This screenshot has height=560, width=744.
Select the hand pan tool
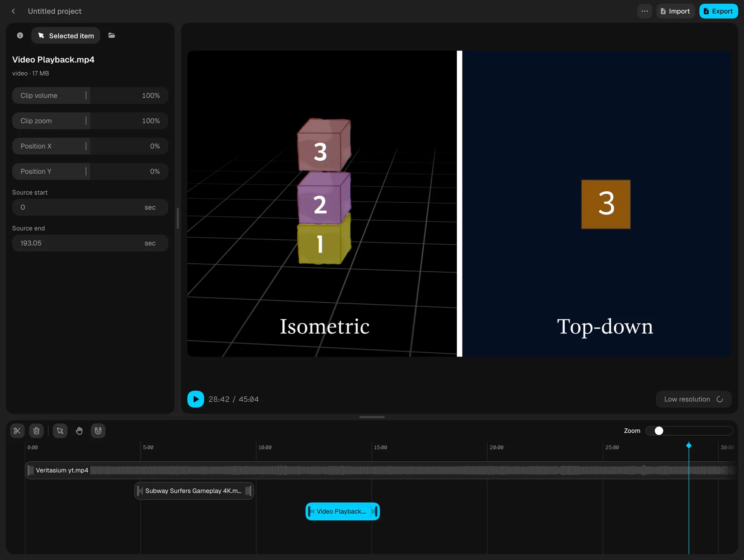tap(79, 431)
